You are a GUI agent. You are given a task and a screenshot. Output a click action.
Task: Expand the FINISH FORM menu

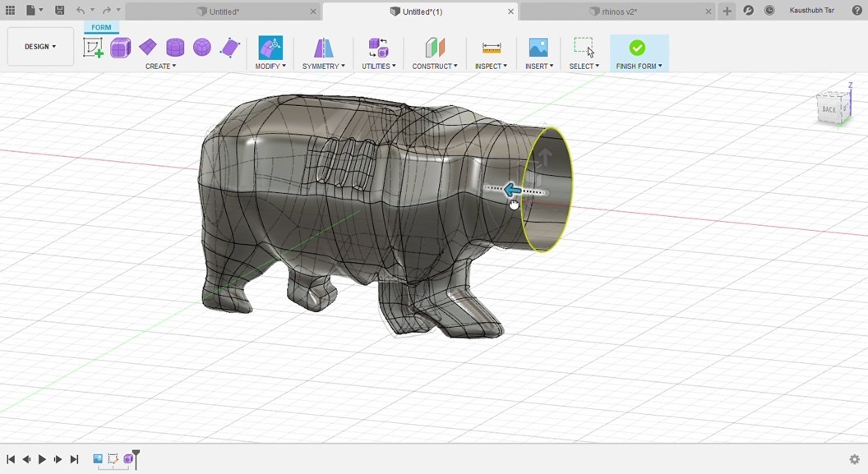click(639, 67)
